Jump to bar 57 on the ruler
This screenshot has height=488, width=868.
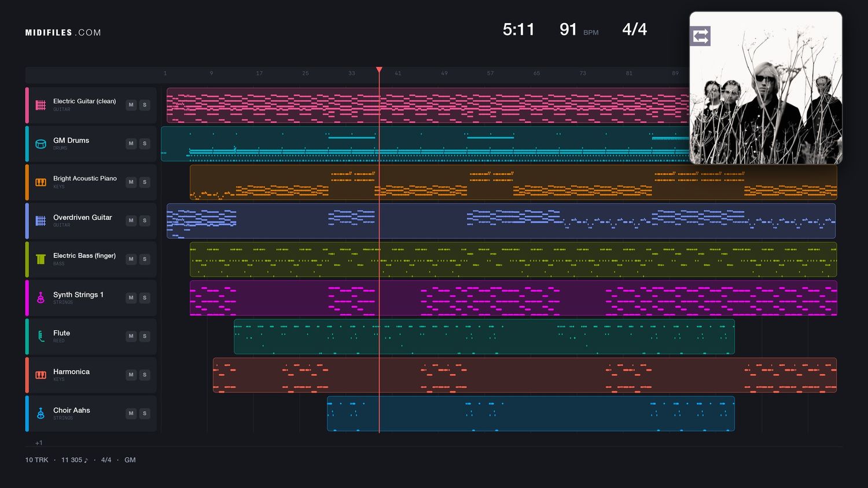click(x=491, y=73)
